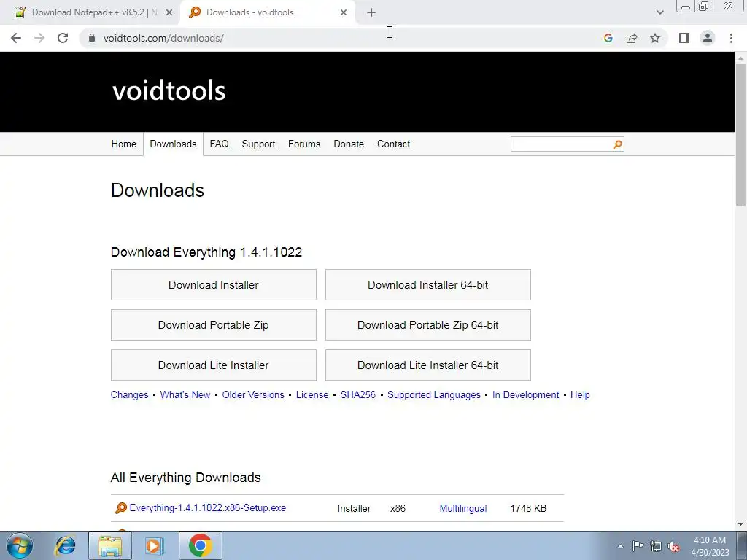The height and width of the screenshot is (560, 747).
Task: Click Download Installer button
Action: click(214, 285)
